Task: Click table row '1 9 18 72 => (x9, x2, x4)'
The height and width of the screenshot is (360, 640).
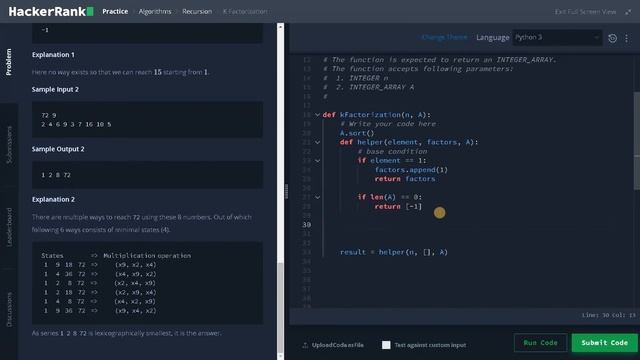Action: click(100, 264)
